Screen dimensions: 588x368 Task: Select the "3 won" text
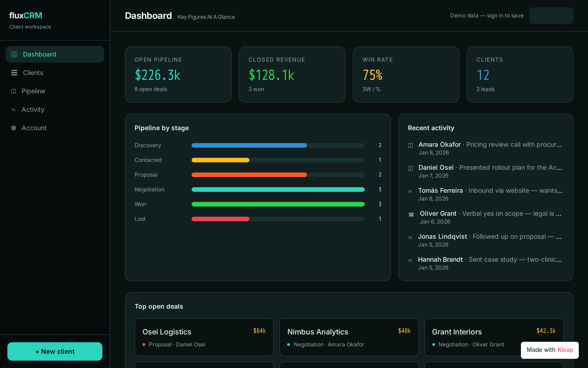256,89
